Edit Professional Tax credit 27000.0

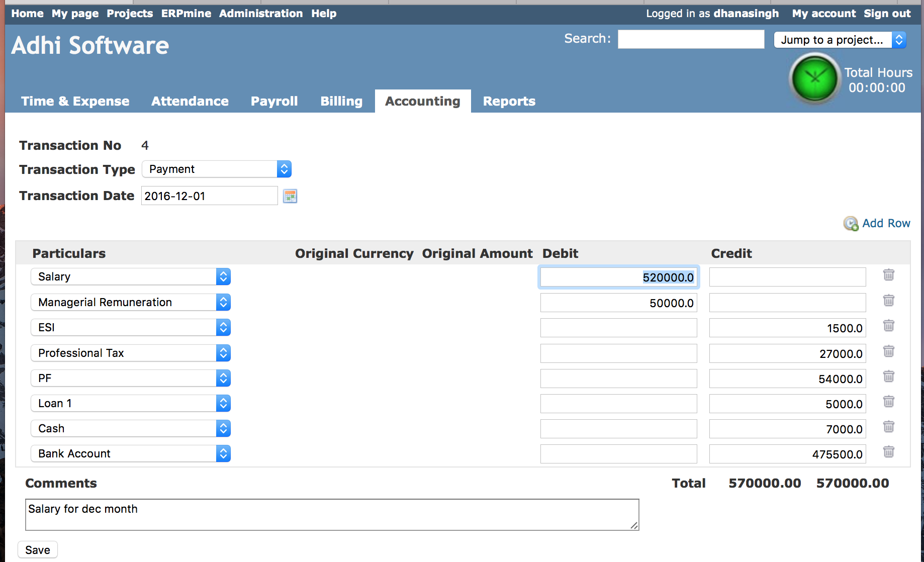[x=788, y=353]
